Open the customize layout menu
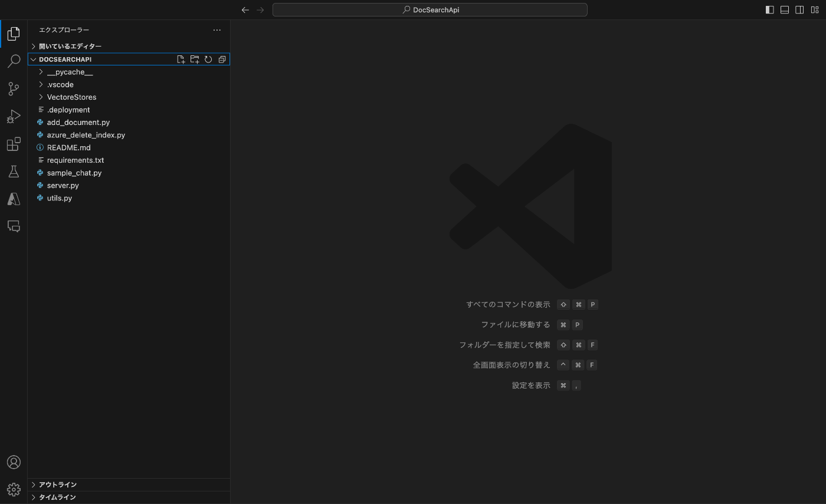Viewport: 826px width, 504px height. click(x=815, y=10)
